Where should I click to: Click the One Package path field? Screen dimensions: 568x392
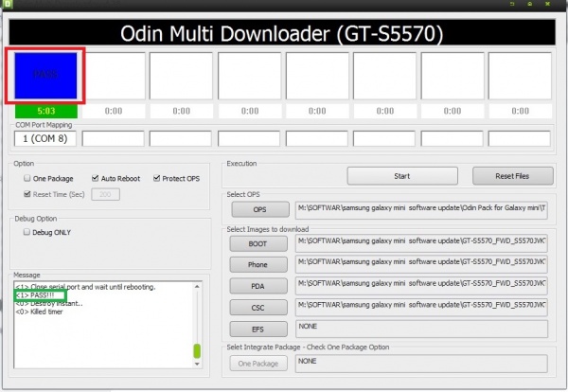pos(421,364)
